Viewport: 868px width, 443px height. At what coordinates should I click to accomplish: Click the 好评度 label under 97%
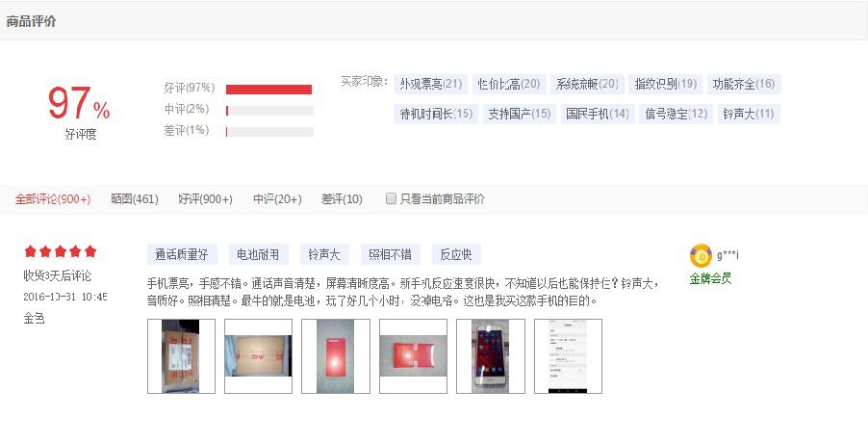click(80, 134)
